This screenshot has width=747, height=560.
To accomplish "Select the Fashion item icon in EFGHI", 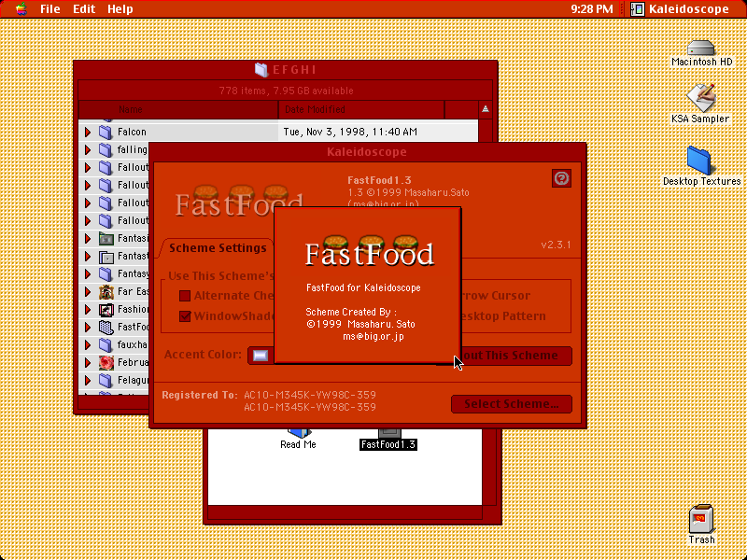I will click(106, 310).
